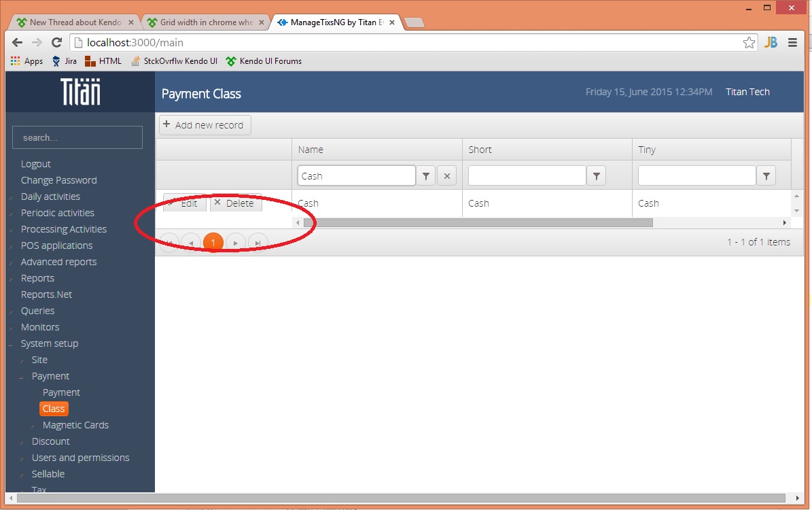Collapse the System setup menu
Image resolution: width=812 pixels, height=510 pixels.
tap(49, 343)
